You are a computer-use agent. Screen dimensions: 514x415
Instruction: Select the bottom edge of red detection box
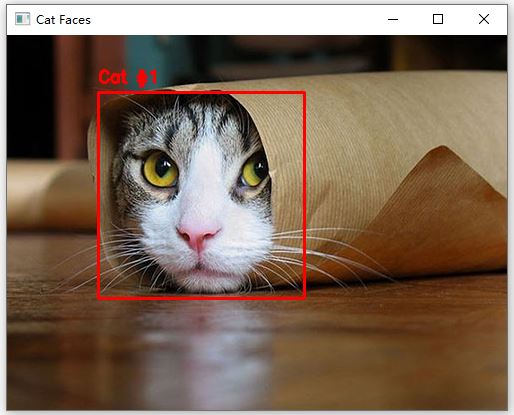click(201, 297)
